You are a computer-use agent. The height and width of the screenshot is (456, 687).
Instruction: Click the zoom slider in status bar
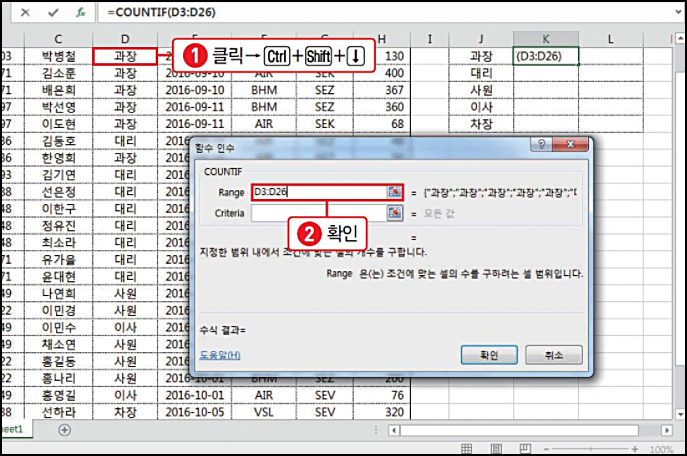click(x=591, y=449)
